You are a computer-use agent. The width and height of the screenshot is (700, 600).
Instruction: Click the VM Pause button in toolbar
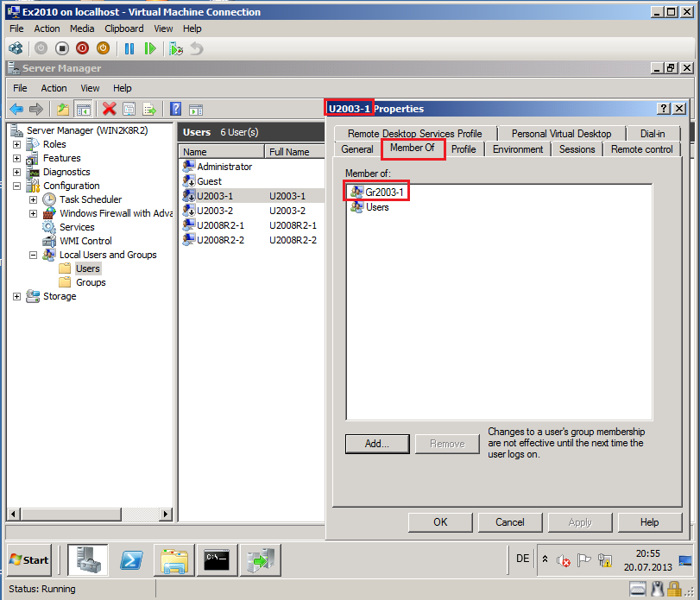[x=129, y=48]
